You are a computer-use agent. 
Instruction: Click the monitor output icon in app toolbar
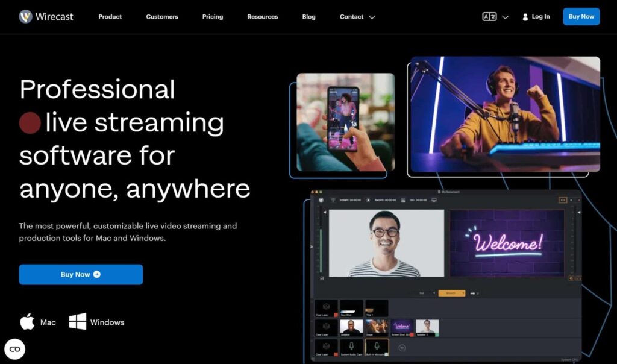[x=434, y=200]
